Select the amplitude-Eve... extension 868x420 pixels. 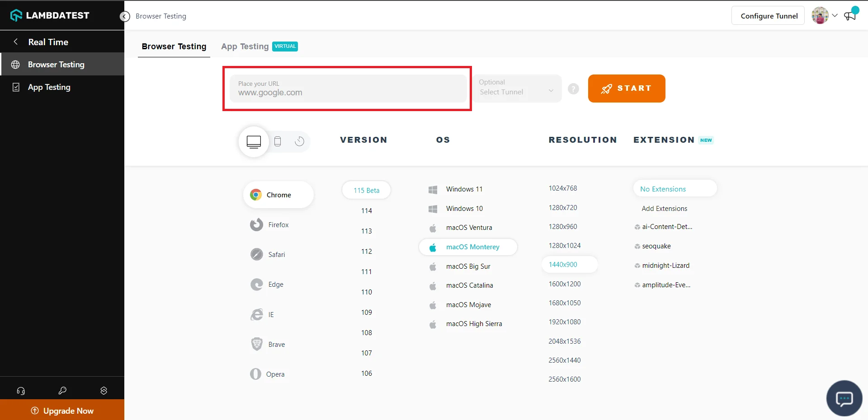coord(663,285)
